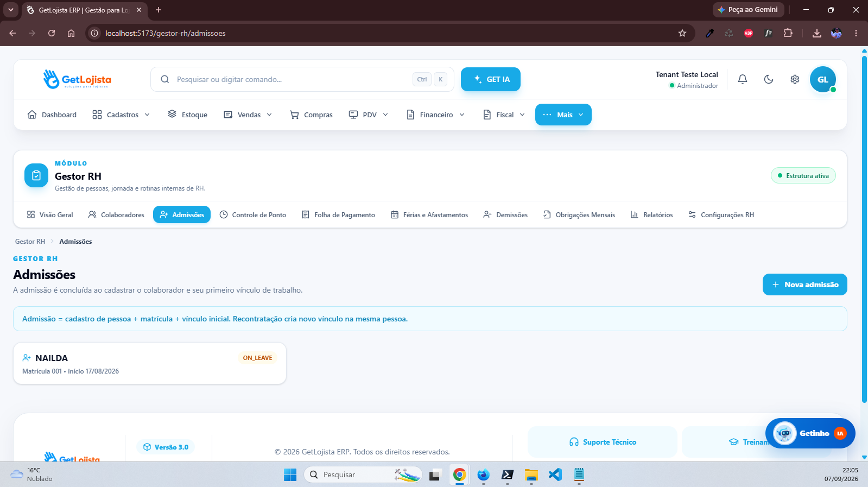Expand the Vendas dropdown
Image resolution: width=868 pixels, height=487 pixels.
[248, 115]
